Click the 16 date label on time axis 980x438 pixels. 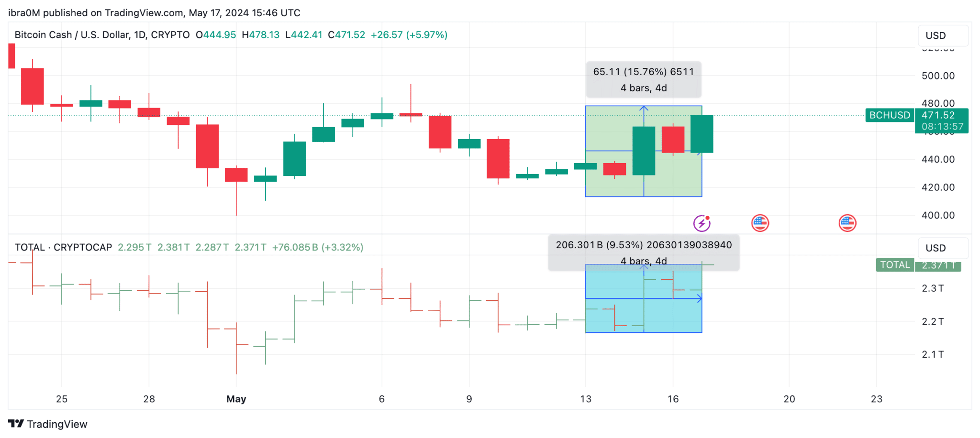pos(673,399)
